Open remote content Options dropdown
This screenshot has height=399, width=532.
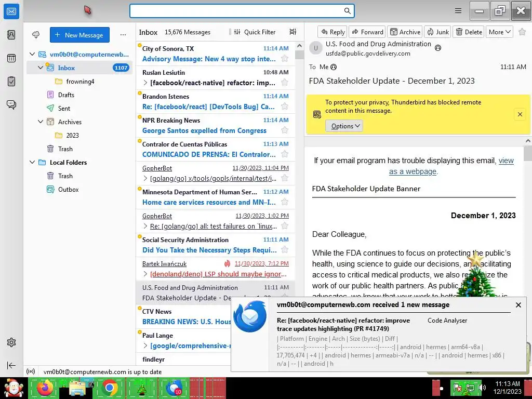coord(344,126)
